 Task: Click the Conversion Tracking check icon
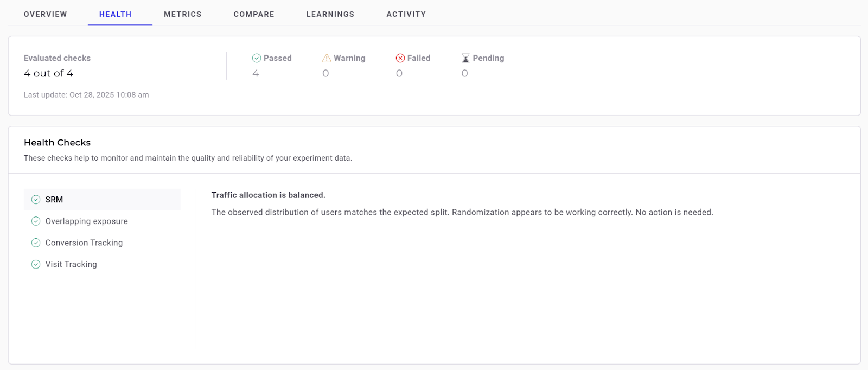point(36,243)
